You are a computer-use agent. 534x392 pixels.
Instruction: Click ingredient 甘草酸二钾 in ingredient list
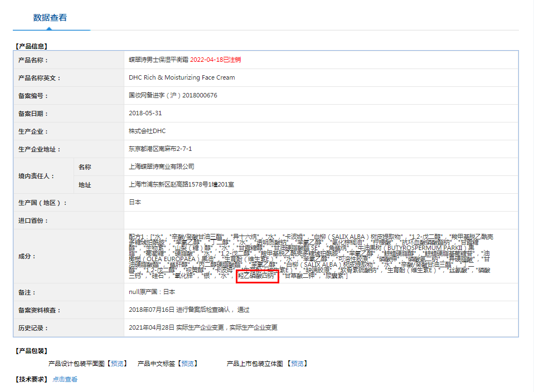[x=299, y=276]
